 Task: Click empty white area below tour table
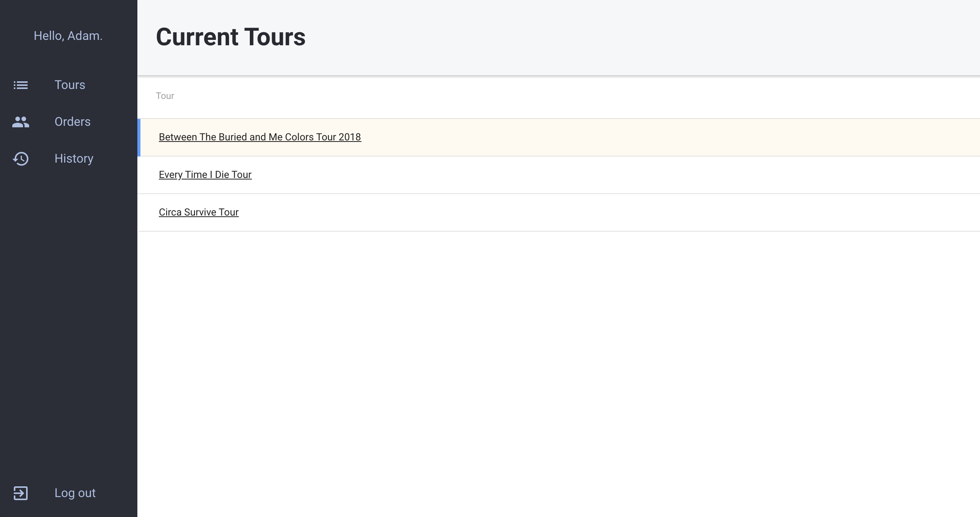click(x=556, y=364)
